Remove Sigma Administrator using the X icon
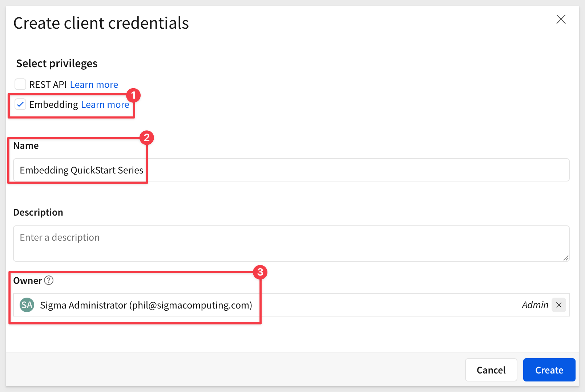 point(559,305)
